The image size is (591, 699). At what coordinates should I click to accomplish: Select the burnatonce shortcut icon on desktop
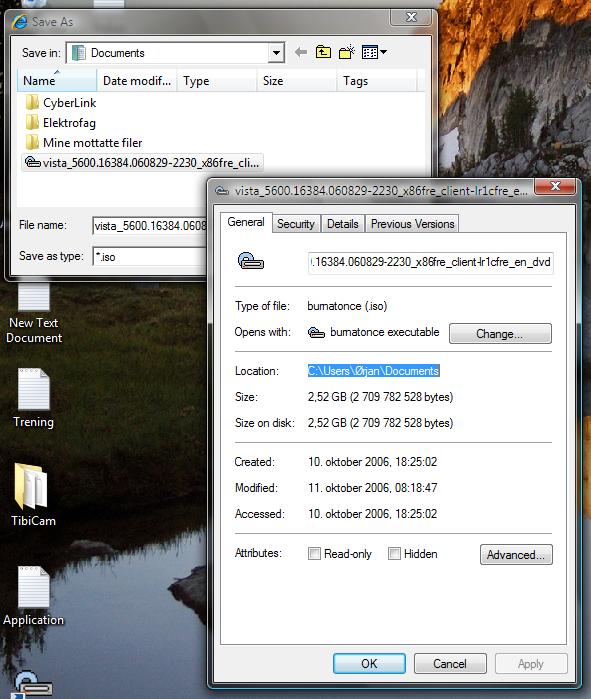[31, 686]
